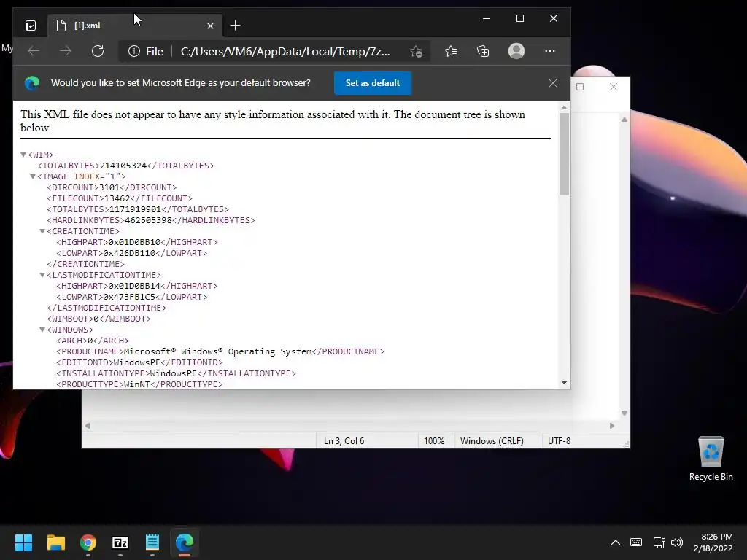This screenshot has height=560, width=747.
Task: Click the FILECOUNT 13462 line
Action: point(120,198)
